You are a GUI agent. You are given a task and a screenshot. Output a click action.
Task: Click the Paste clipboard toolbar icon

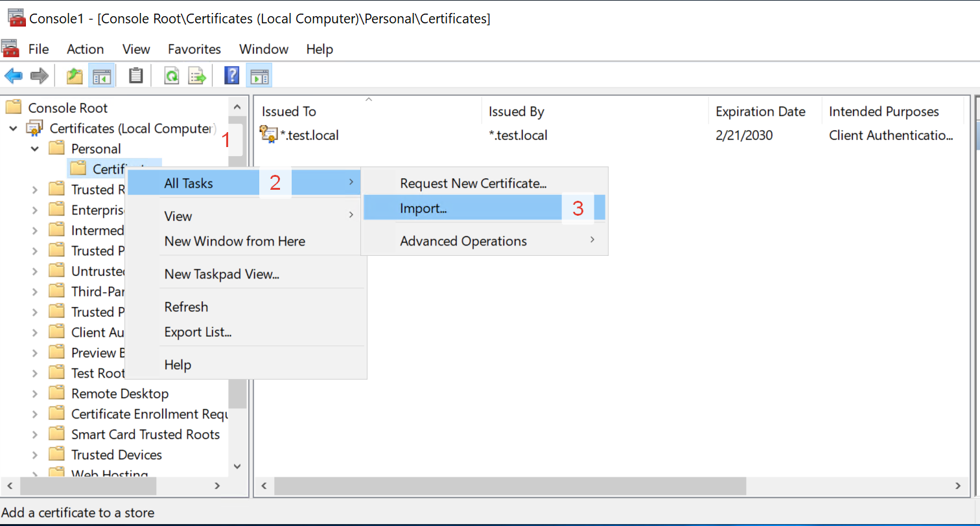(135, 76)
